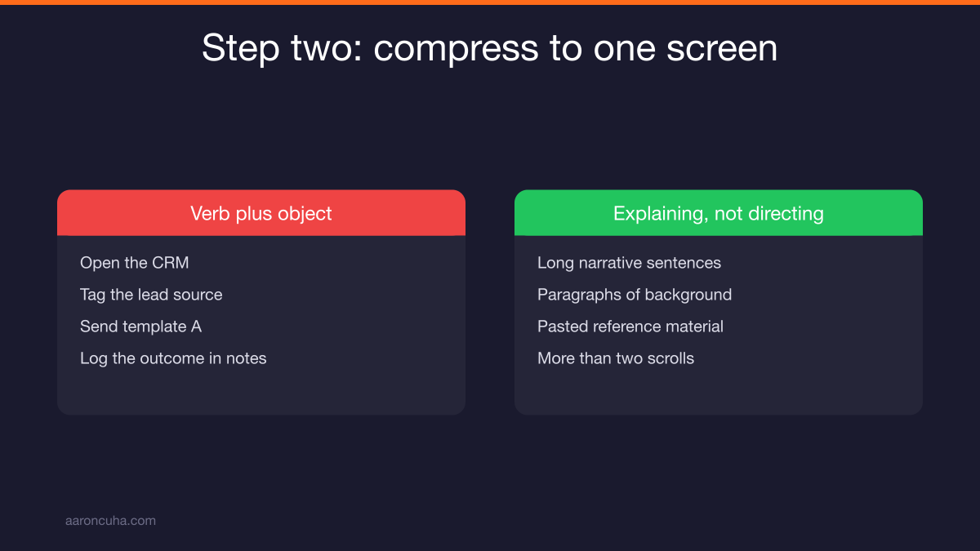980x551 pixels.
Task: Select the 'Send template A' text
Action: click(140, 327)
